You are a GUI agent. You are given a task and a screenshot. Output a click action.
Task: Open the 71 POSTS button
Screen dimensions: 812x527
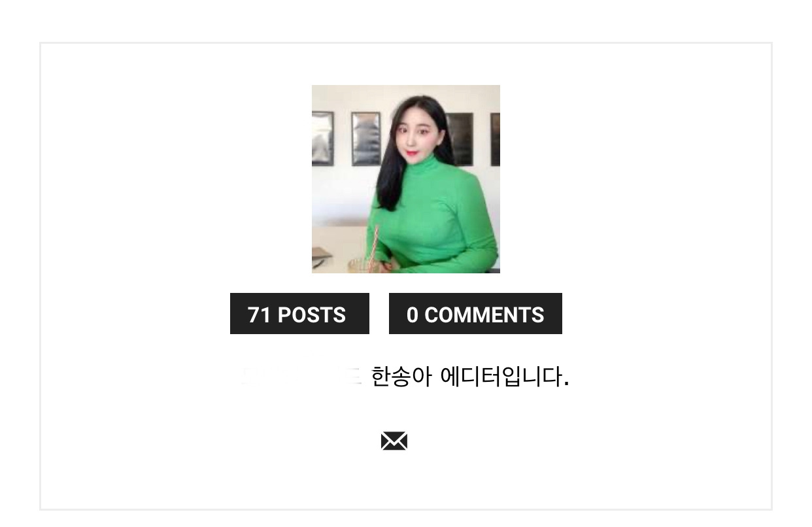(299, 314)
